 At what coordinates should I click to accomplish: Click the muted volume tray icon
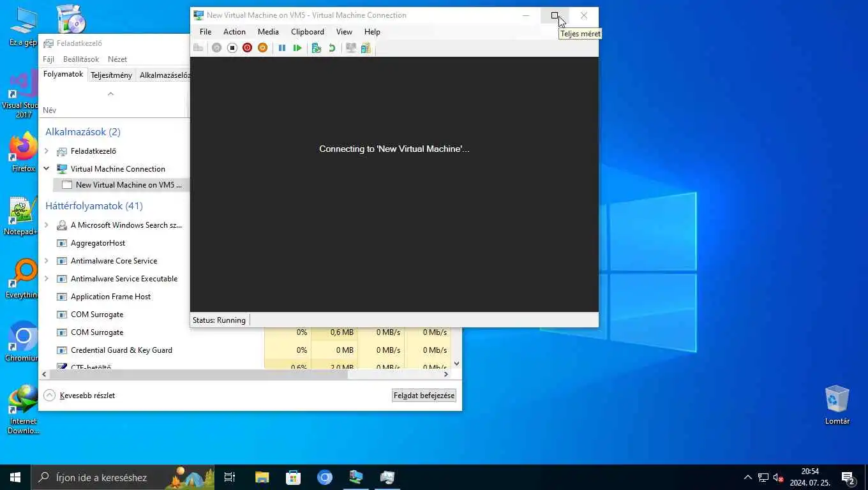pyautogui.click(x=778, y=477)
